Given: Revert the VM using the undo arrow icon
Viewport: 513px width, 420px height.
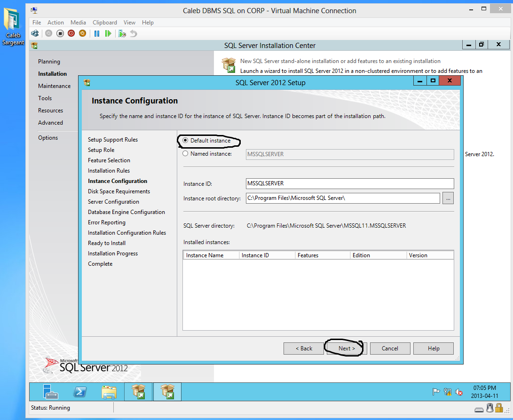Looking at the screenshot, I should (x=134, y=33).
